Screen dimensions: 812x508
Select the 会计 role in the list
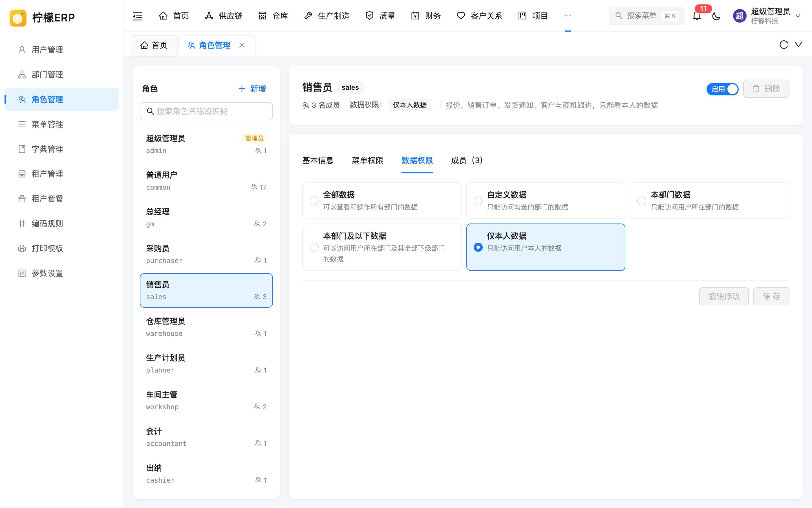click(x=206, y=437)
